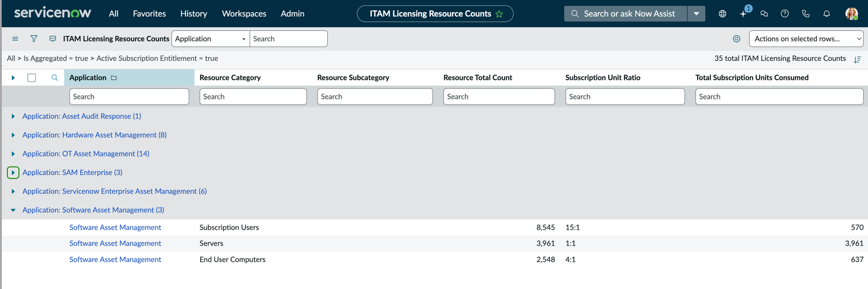This screenshot has width=868, height=289.
Task: Open the Workspaces menu
Action: pos(244,14)
